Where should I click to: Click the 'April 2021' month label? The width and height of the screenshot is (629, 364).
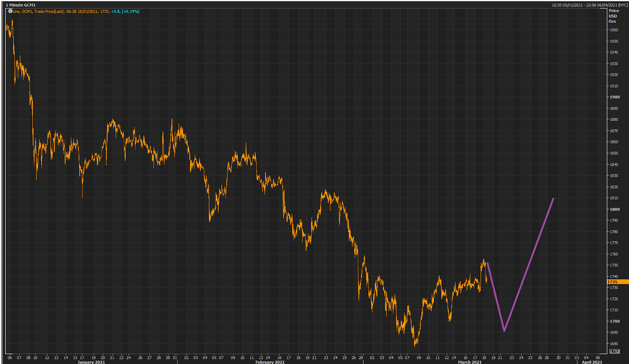click(x=592, y=362)
